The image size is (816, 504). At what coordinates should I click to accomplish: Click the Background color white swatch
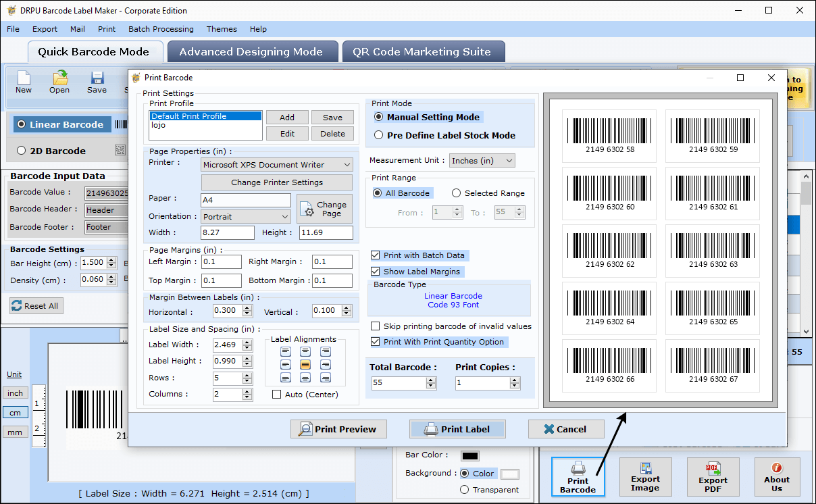[510, 474]
